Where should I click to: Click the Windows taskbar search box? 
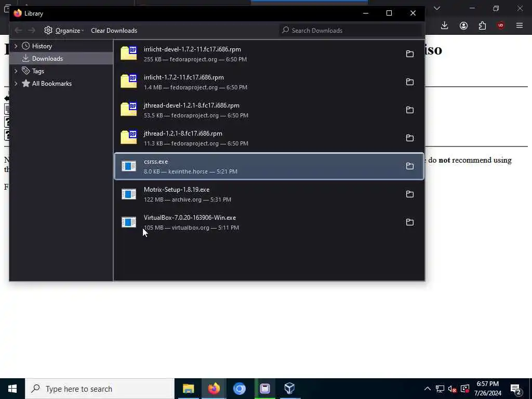pos(99,389)
